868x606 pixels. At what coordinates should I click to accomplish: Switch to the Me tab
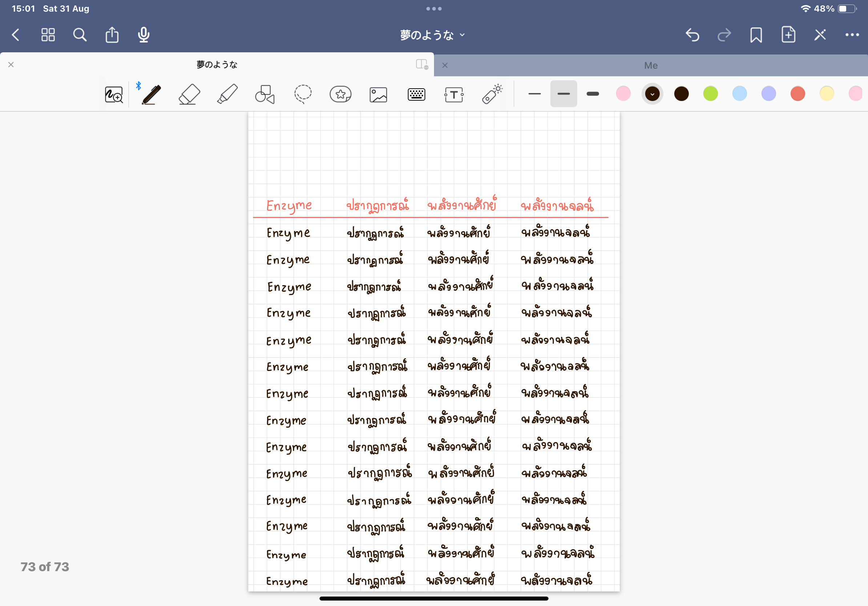pos(651,65)
